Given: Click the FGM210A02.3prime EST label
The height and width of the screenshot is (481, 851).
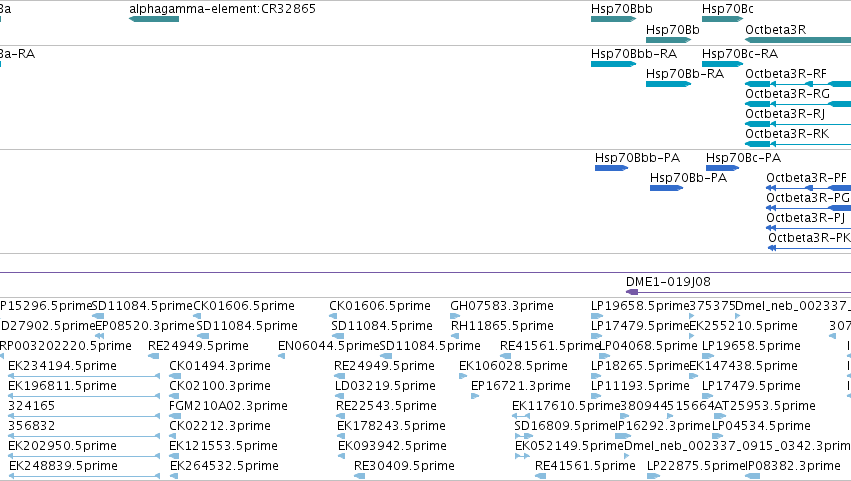Looking at the screenshot, I should click(228, 406).
